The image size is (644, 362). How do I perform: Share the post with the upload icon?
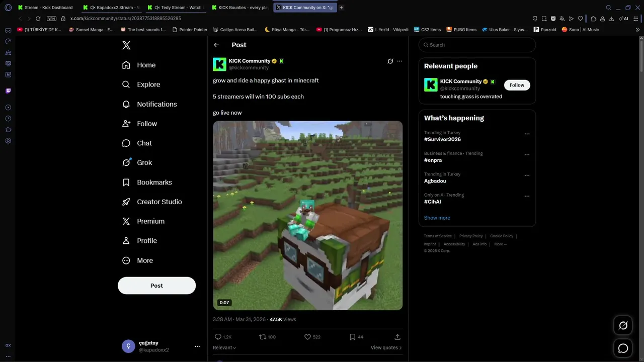pyautogui.click(x=397, y=337)
